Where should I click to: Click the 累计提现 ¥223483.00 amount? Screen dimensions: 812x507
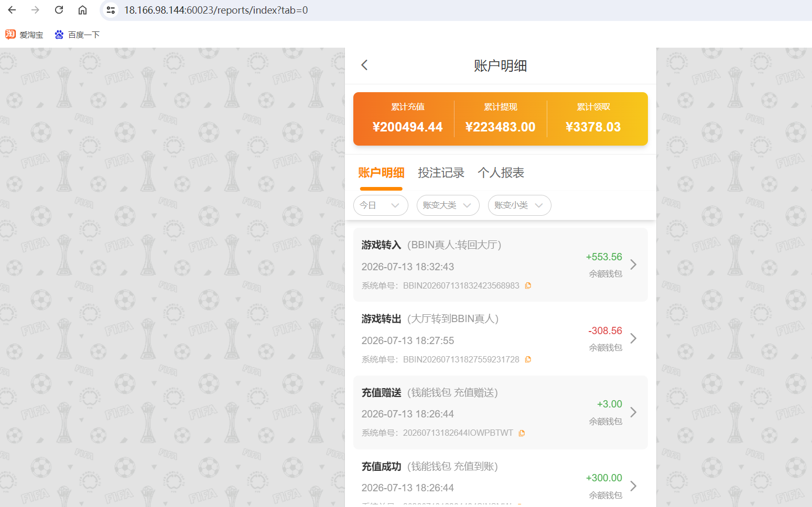pyautogui.click(x=501, y=127)
